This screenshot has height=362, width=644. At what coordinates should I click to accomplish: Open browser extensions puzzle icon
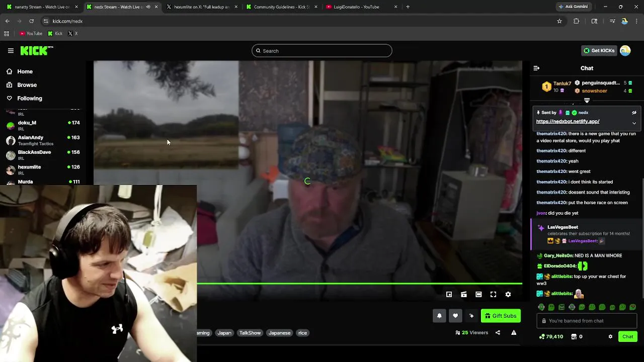pos(576,21)
